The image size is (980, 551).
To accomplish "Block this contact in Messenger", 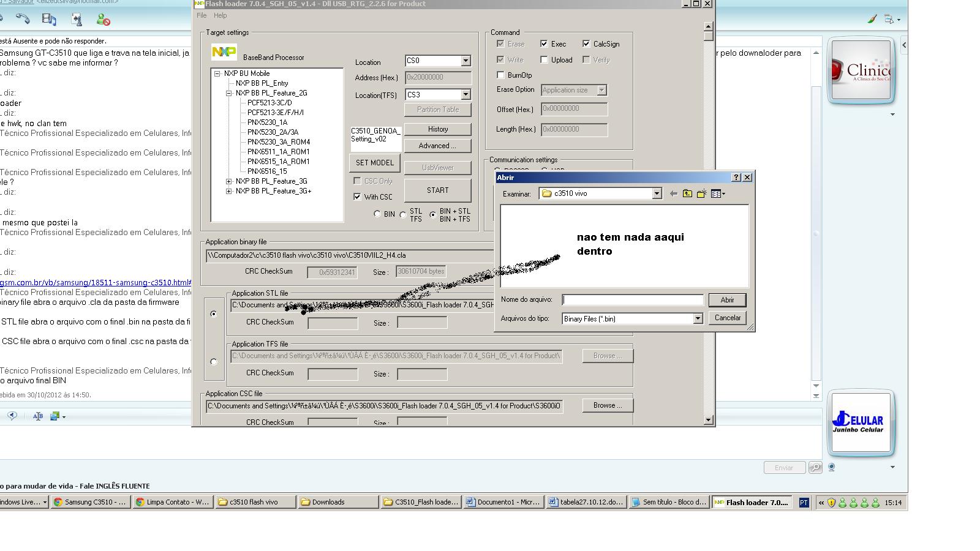I will tap(104, 20).
